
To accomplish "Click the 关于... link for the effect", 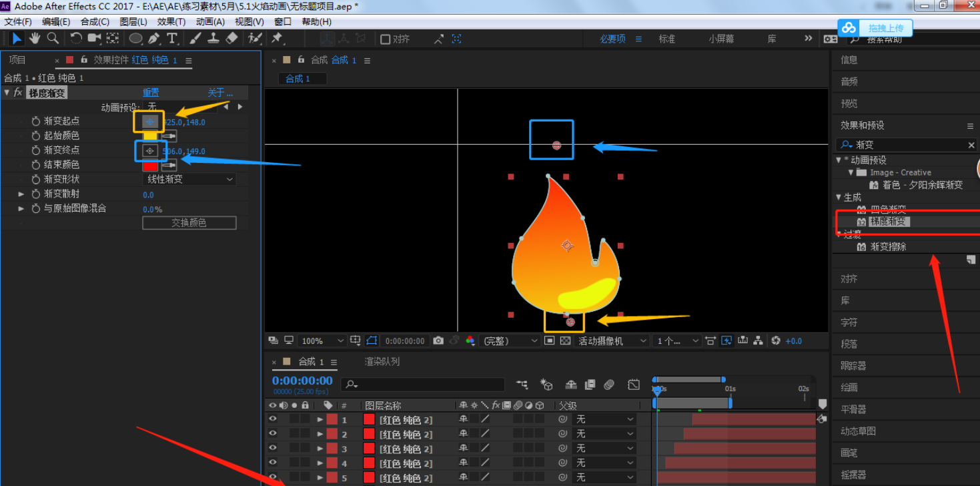I will coord(220,93).
